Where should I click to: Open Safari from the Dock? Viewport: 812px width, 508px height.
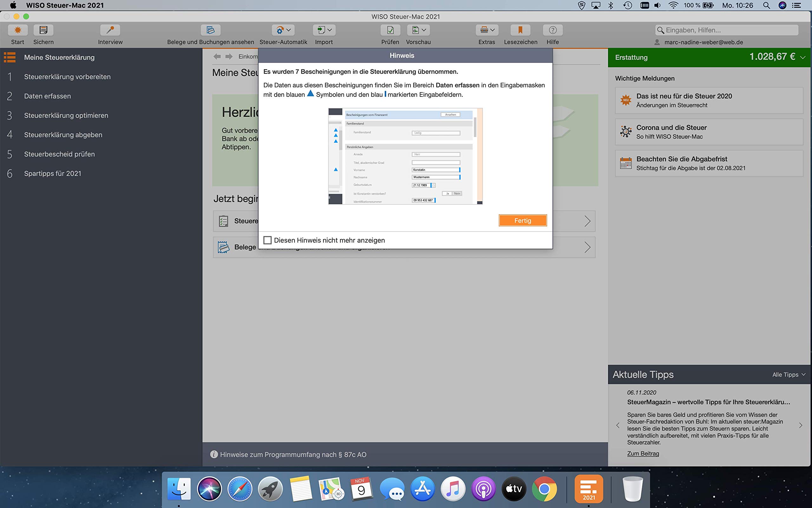coord(239,489)
